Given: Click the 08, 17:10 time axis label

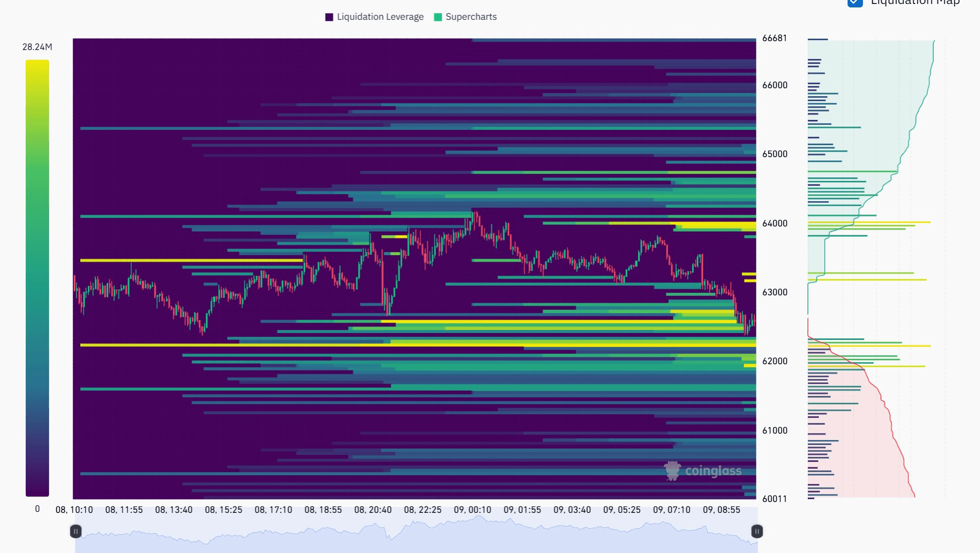Looking at the screenshot, I should (273, 510).
